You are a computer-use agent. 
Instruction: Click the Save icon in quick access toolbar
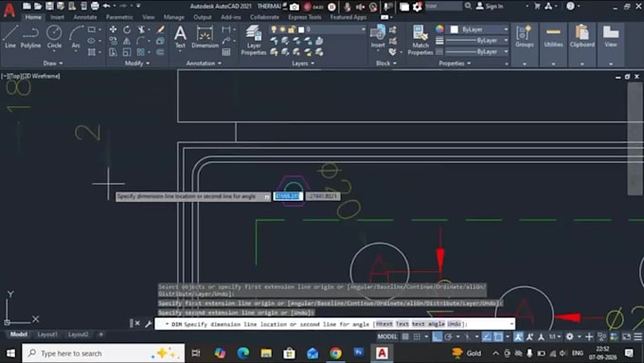pyautogui.click(x=49, y=6)
